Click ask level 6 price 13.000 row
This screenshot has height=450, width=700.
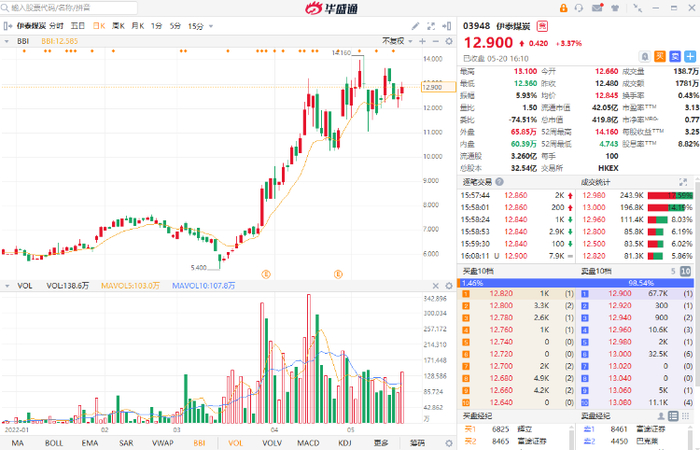[637, 354]
